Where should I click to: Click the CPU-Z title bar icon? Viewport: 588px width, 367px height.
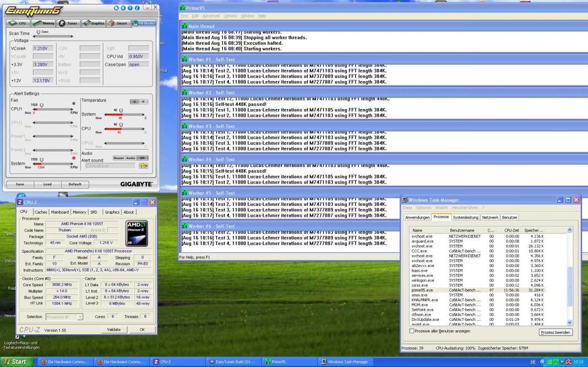pyautogui.click(x=20, y=202)
